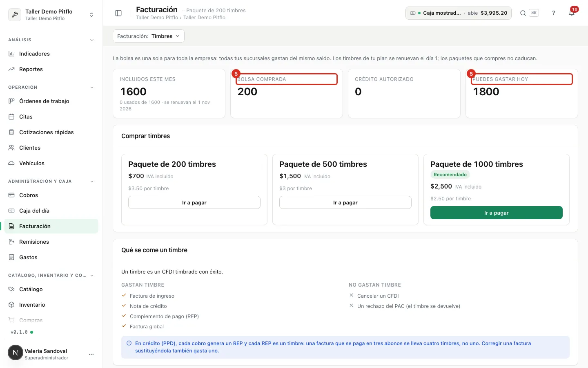Image resolution: width=588 pixels, height=368 pixels.
Task: Toggle the sidebar panel icon
Action: [x=118, y=13]
